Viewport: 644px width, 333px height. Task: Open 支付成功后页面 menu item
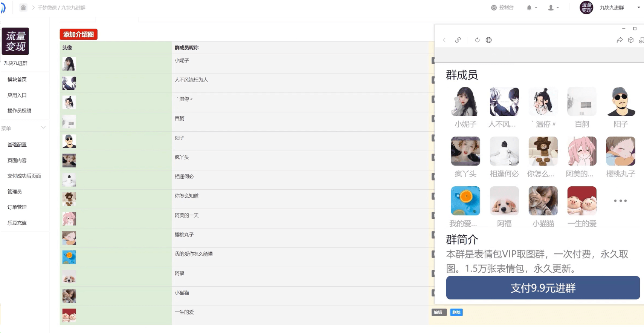coord(24,176)
